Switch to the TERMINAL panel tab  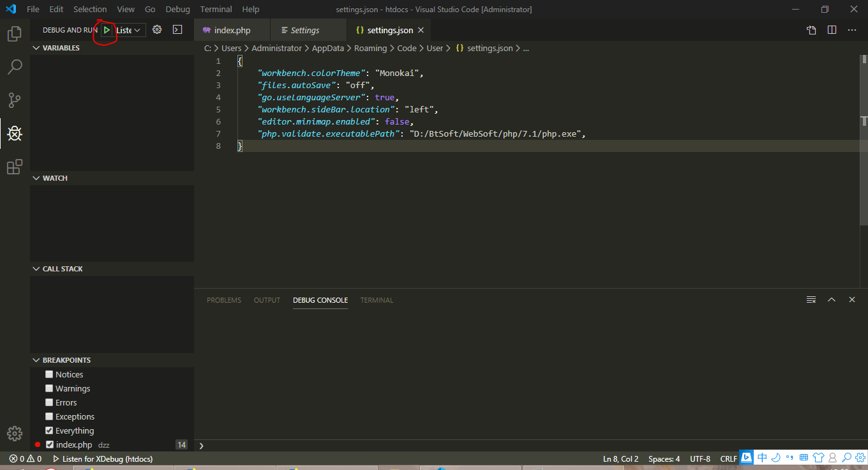[x=377, y=300]
